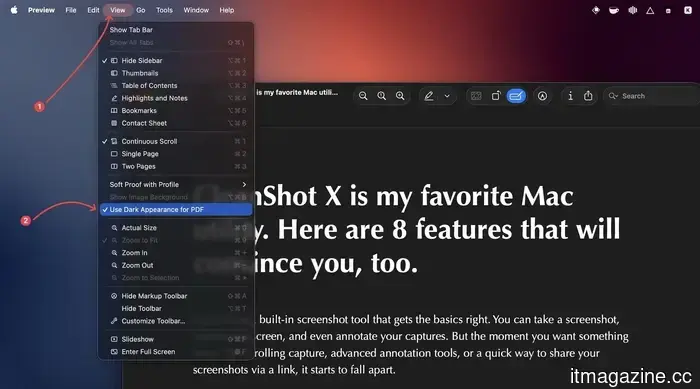
Task: Open the Edit menu
Action: tap(93, 10)
